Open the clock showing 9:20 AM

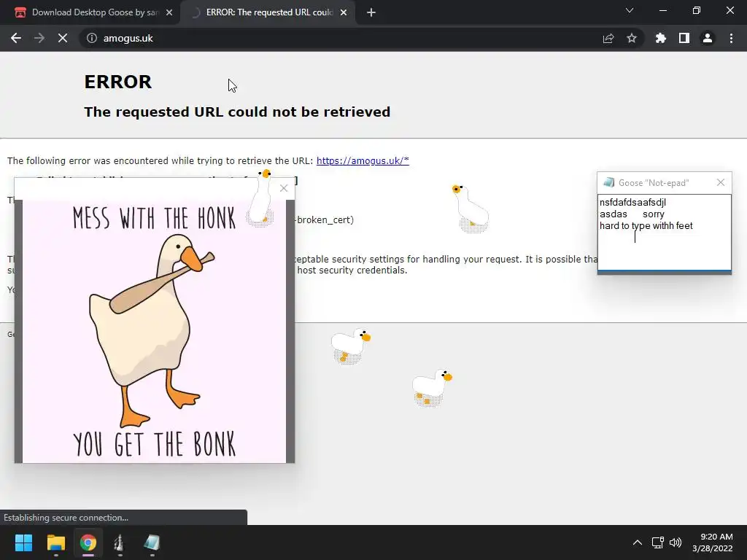(x=712, y=542)
